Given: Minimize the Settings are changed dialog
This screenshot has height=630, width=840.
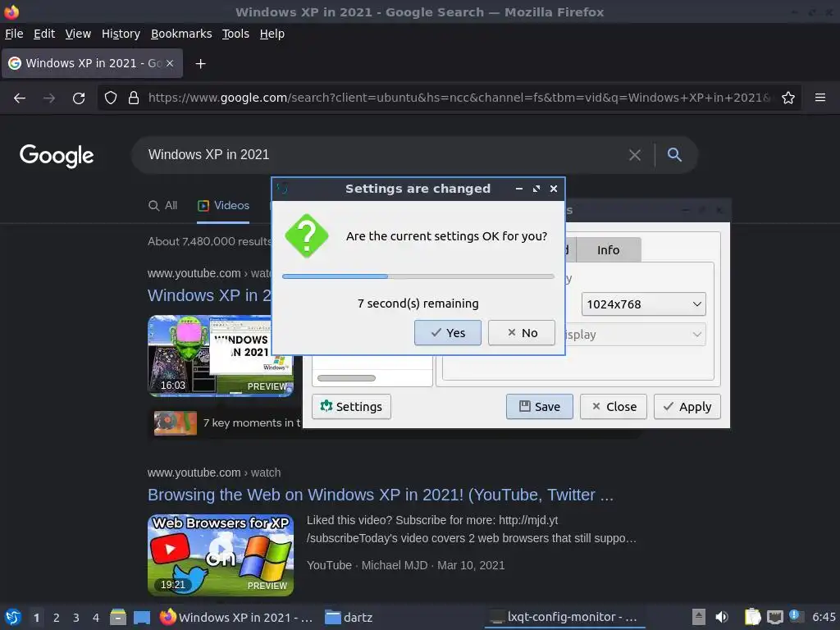Looking at the screenshot, I should 519,189.
